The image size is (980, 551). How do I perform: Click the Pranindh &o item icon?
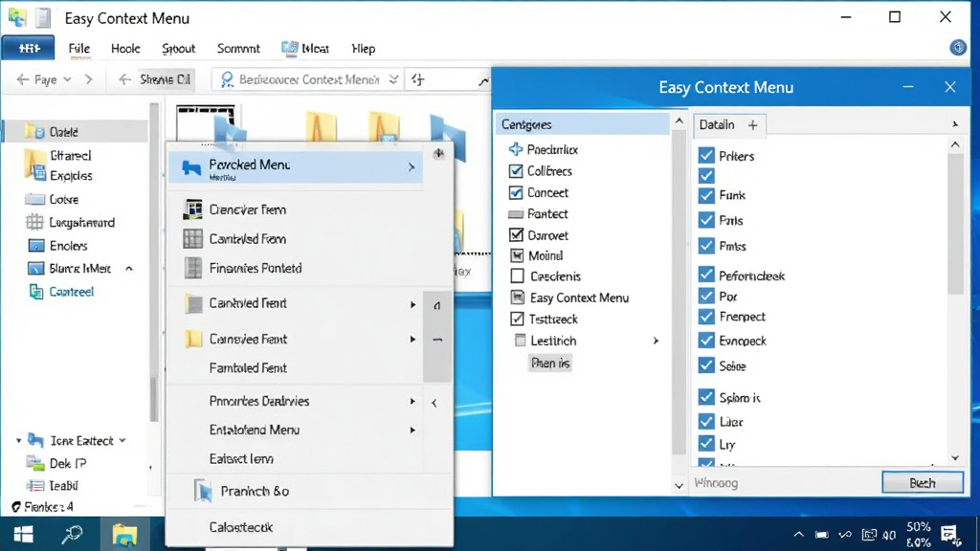pos(203,491)
